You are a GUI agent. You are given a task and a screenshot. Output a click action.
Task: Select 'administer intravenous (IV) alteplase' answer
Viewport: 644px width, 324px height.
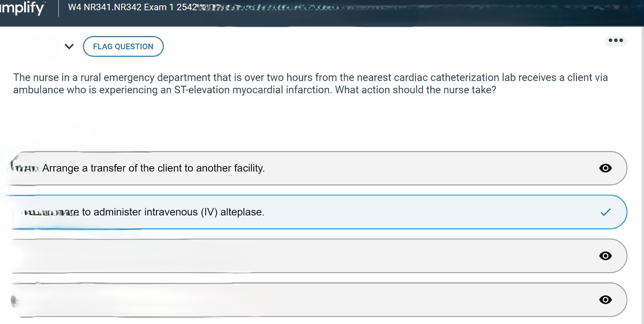point(173,212)
